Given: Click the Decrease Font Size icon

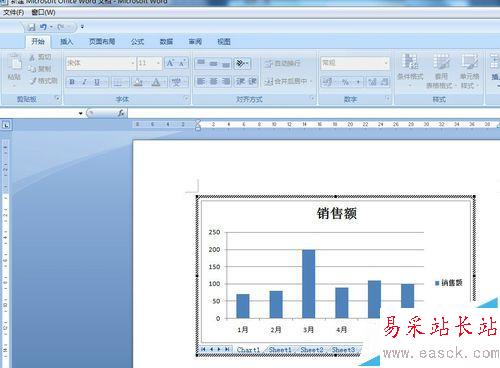Looking at the screenshot, I should click(x=182, y=63).
